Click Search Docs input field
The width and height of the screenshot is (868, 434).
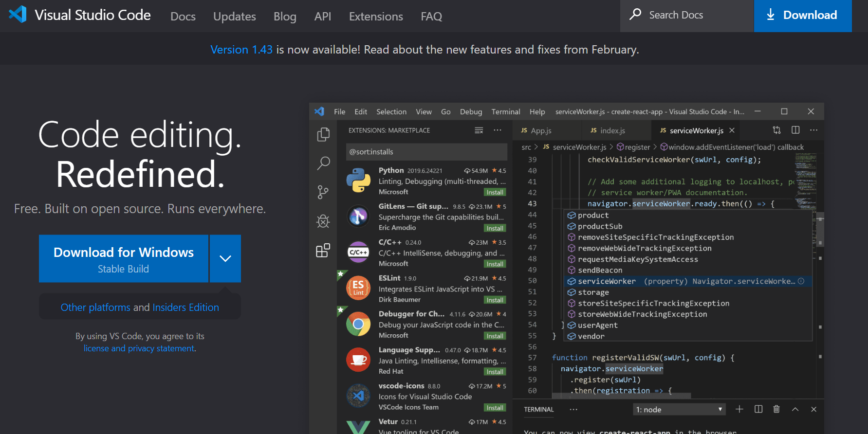(x=686, y=16)
